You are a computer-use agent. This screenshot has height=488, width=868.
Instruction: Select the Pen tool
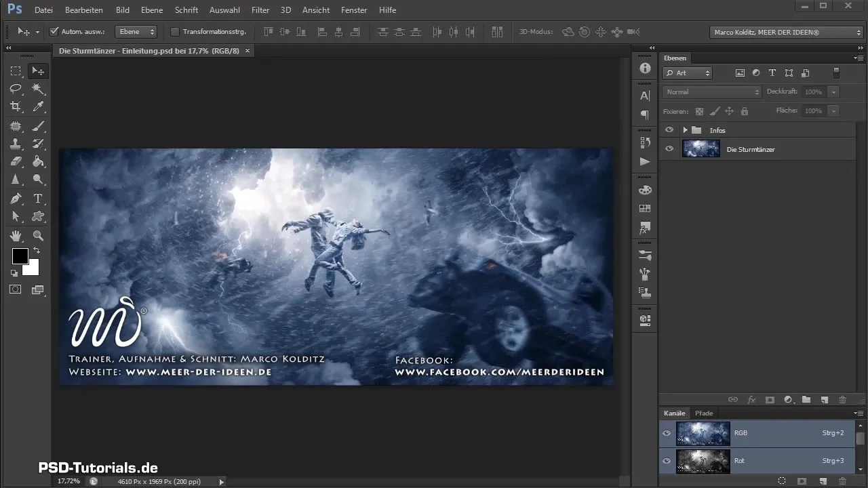15,199
